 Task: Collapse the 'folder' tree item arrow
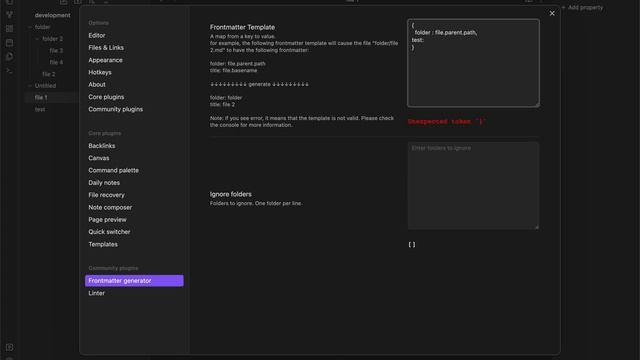(x=30, y=27)
